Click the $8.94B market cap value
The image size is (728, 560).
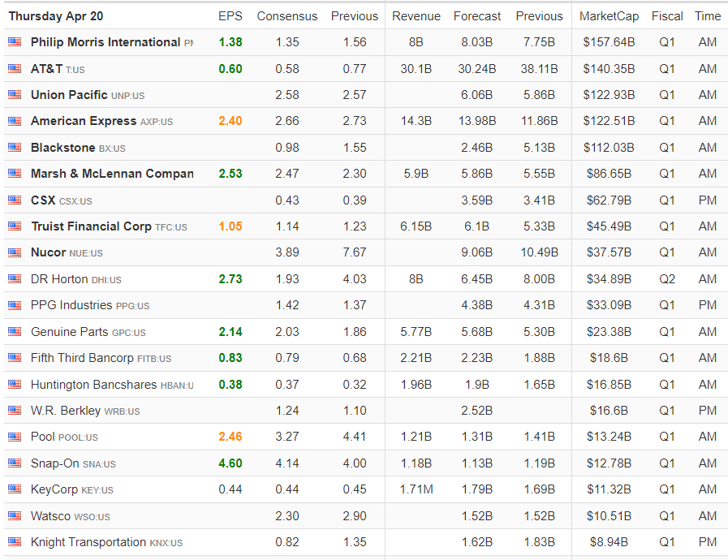[x=609, y=542]
